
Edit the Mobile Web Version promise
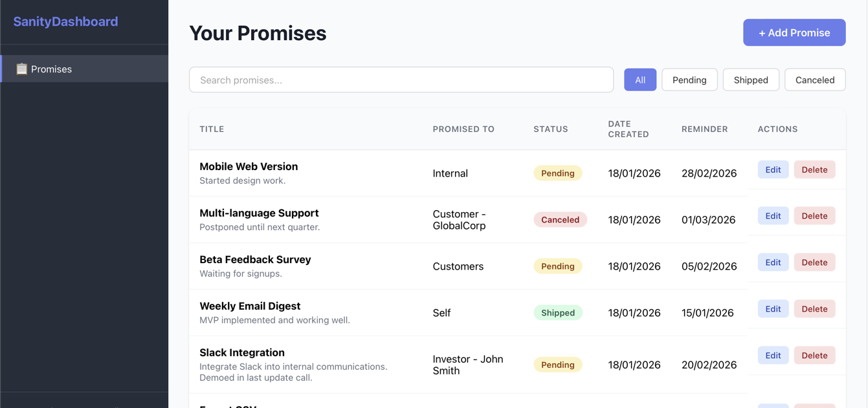coord(773,169)
